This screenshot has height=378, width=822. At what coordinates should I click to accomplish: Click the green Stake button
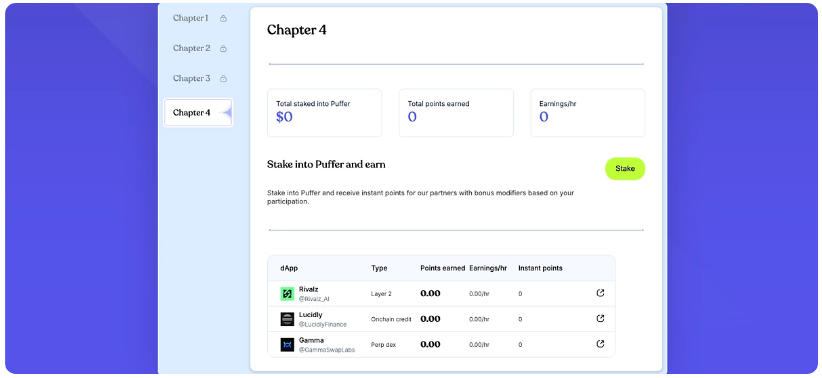click(625, 169)
